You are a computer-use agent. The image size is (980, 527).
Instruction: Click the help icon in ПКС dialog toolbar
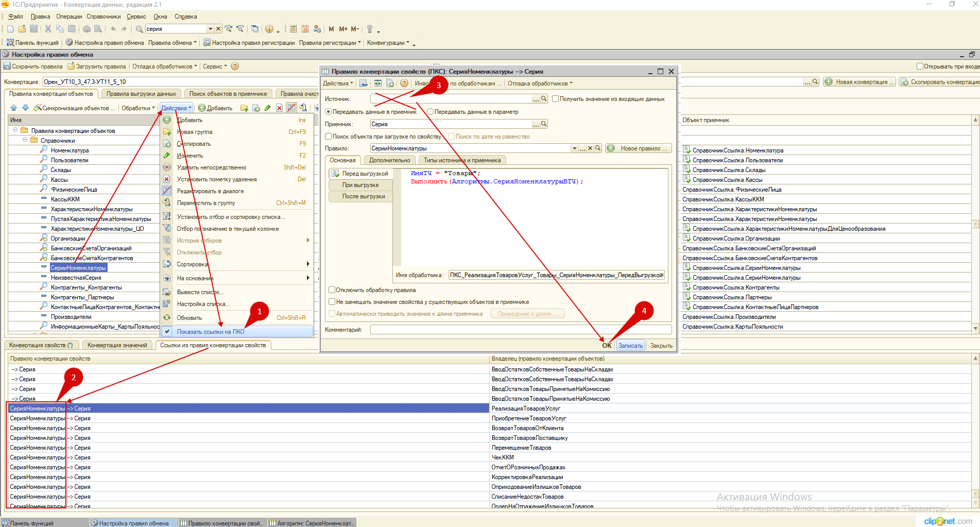404,83
